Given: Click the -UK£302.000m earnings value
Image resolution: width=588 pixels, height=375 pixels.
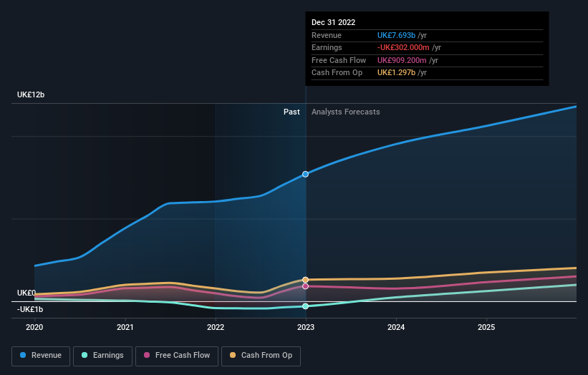Looking at the screenshot, I should click(403, 47).
